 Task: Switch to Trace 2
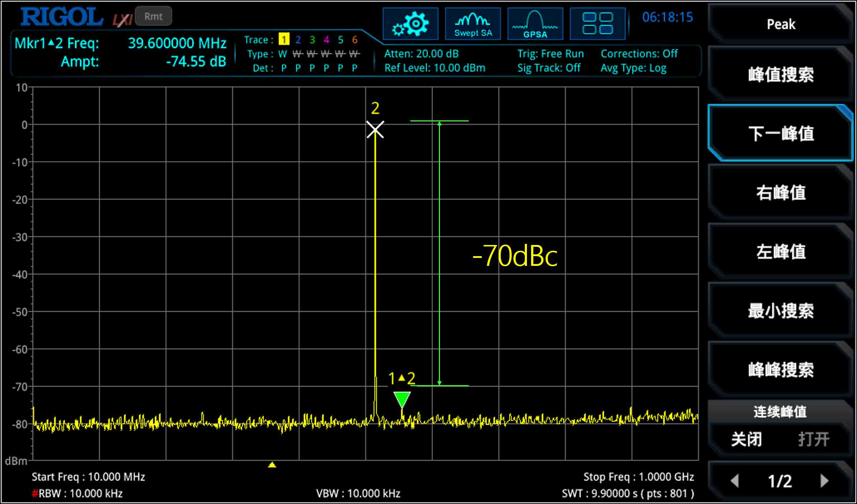pos(298,40)
